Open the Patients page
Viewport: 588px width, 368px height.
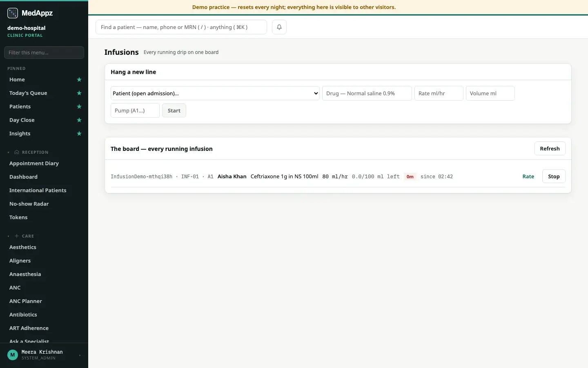(x=20, y=107)
